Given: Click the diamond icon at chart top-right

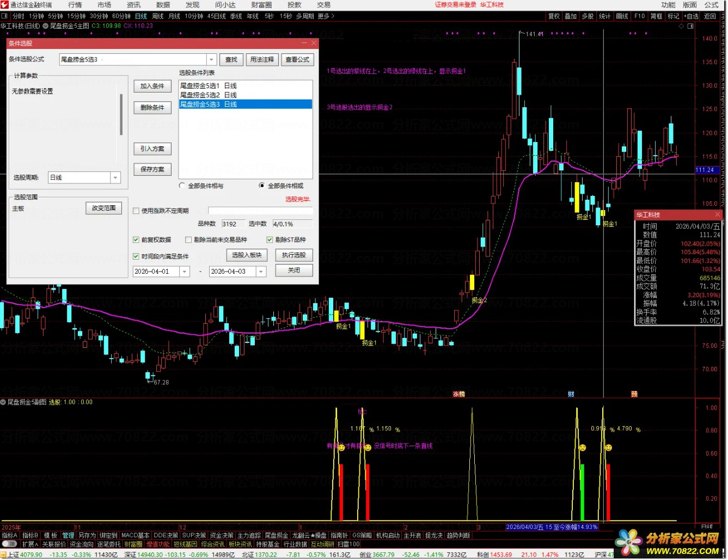Looking at the screenshot, I should coord(682,26).
